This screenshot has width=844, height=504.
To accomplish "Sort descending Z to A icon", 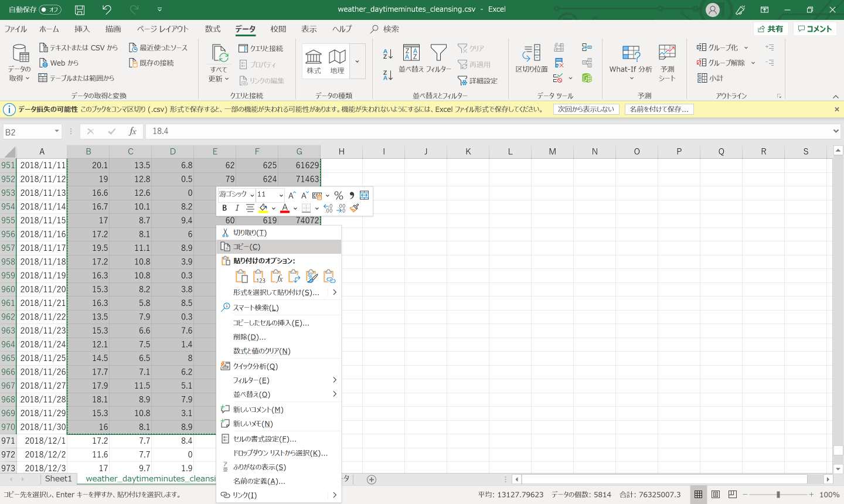I will click(x=387, y=75).
